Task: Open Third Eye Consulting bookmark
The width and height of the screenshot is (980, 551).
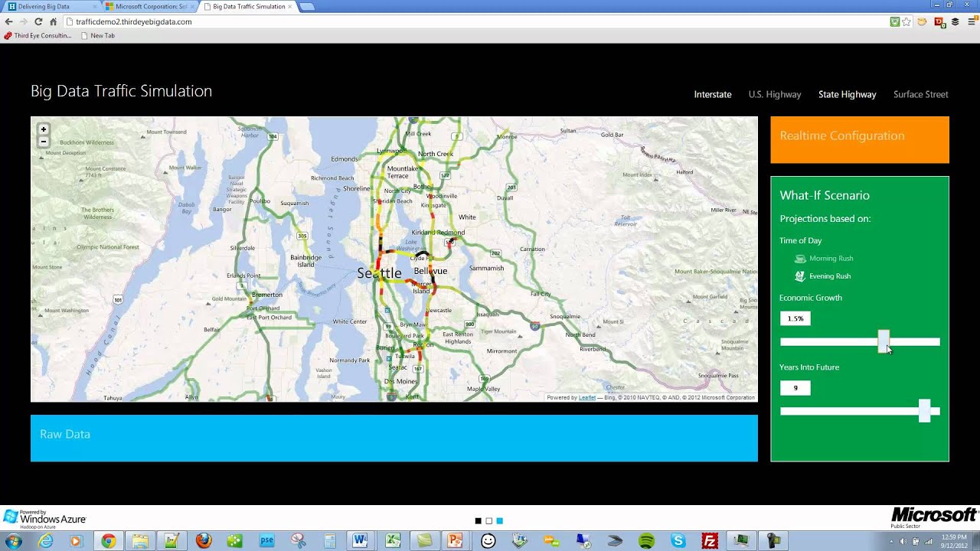Action: pyautogui.click(x=38, y=36)
